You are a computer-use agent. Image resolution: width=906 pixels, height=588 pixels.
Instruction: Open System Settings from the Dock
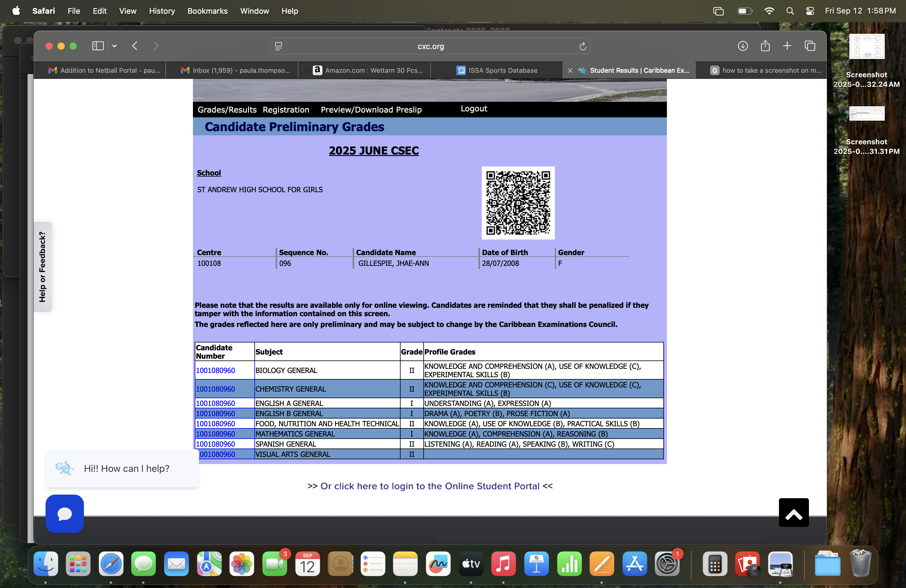click(x=667, y=564)
